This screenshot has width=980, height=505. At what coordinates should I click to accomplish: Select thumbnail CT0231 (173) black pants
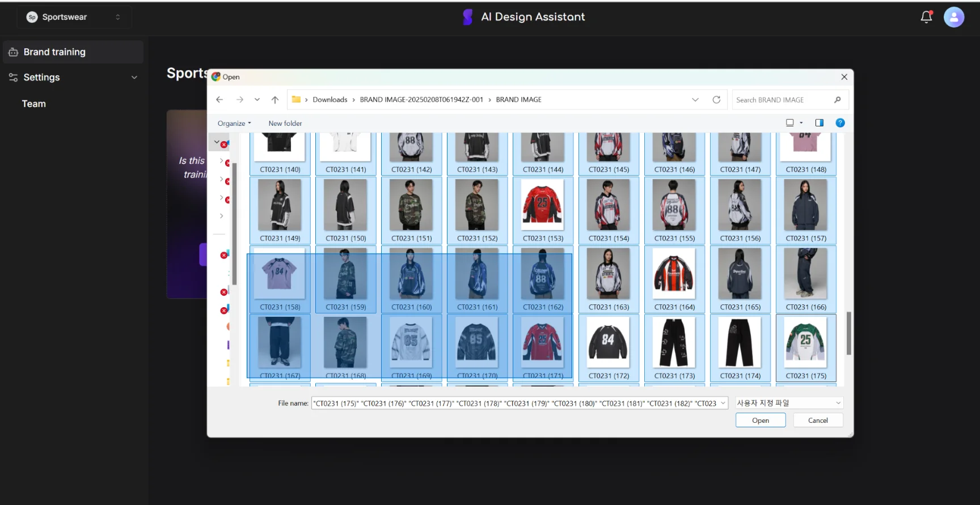tap(675, 347)
